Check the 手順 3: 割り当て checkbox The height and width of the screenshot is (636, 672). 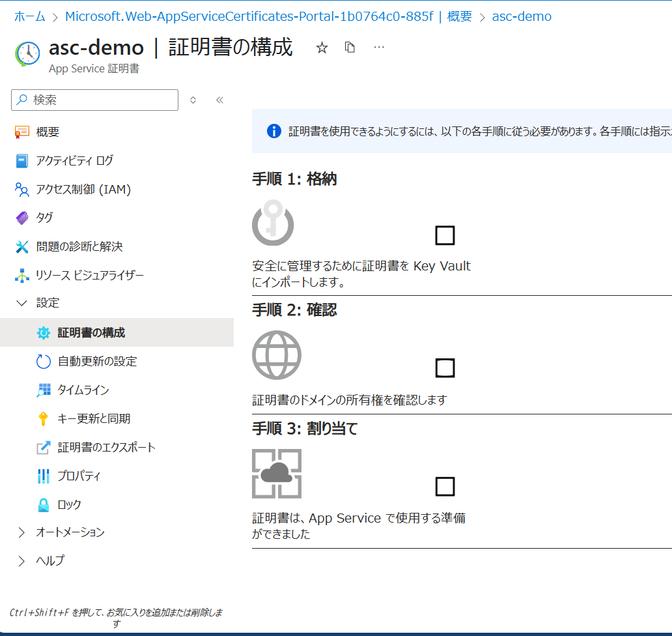[445, 486]
